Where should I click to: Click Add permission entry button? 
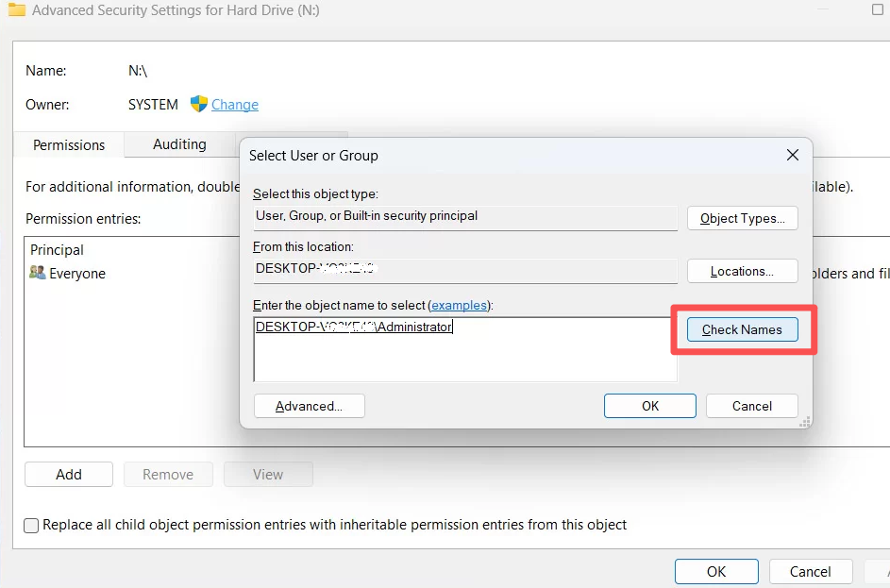(x=69, y=475)
